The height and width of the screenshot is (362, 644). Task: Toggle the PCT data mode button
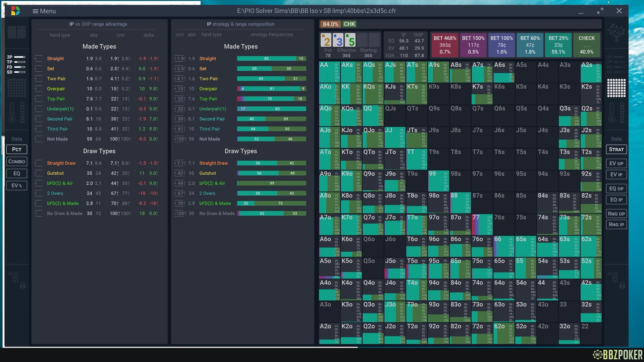coord(16,149)
